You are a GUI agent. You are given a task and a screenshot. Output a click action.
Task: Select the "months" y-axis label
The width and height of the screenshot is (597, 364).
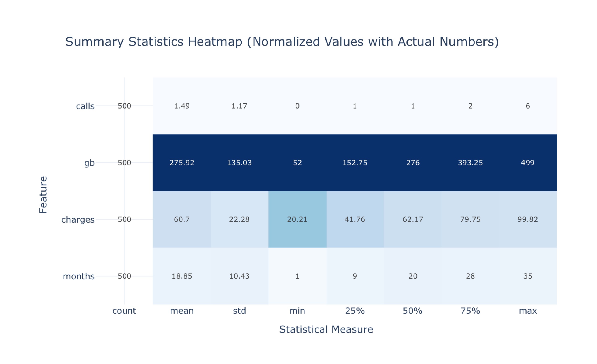click(79, 276)
